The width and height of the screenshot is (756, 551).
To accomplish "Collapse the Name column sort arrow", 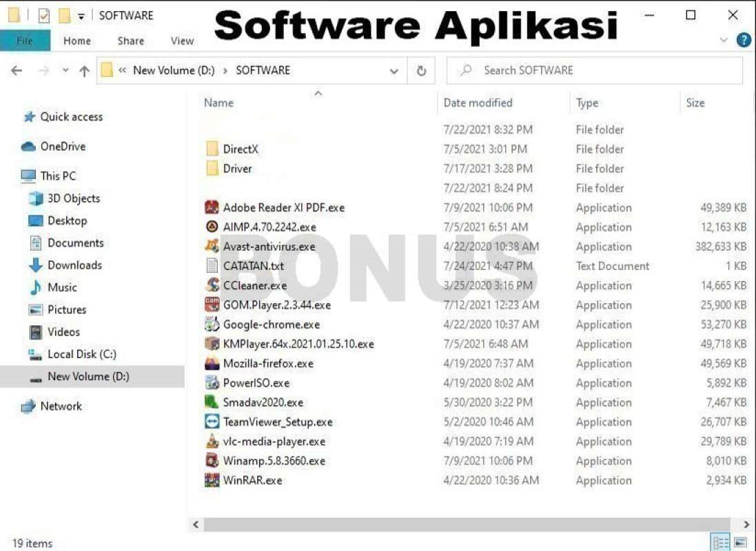I will point(318,93).
